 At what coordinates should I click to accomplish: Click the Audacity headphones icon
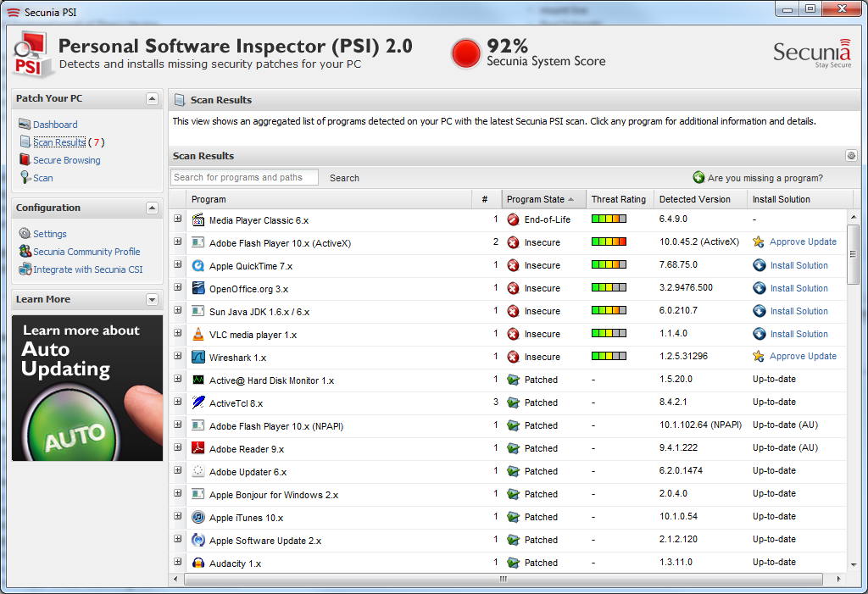pyautogui.click(x=198, y=563)
